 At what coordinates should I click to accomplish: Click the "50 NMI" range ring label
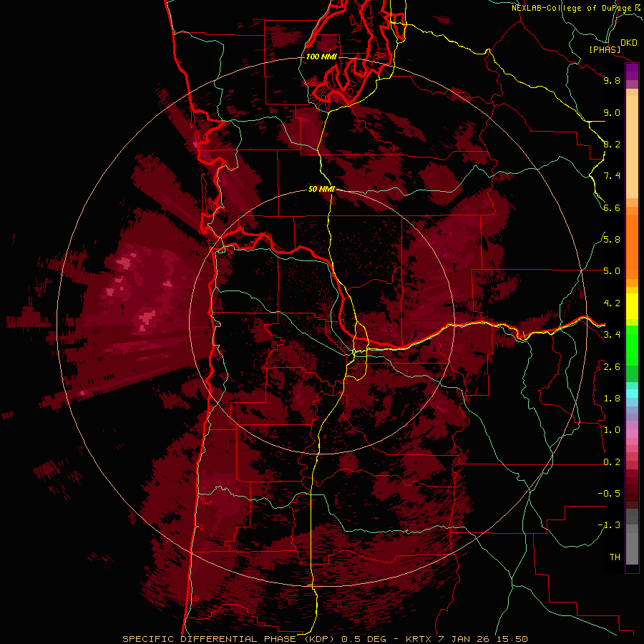click(321, 189)
